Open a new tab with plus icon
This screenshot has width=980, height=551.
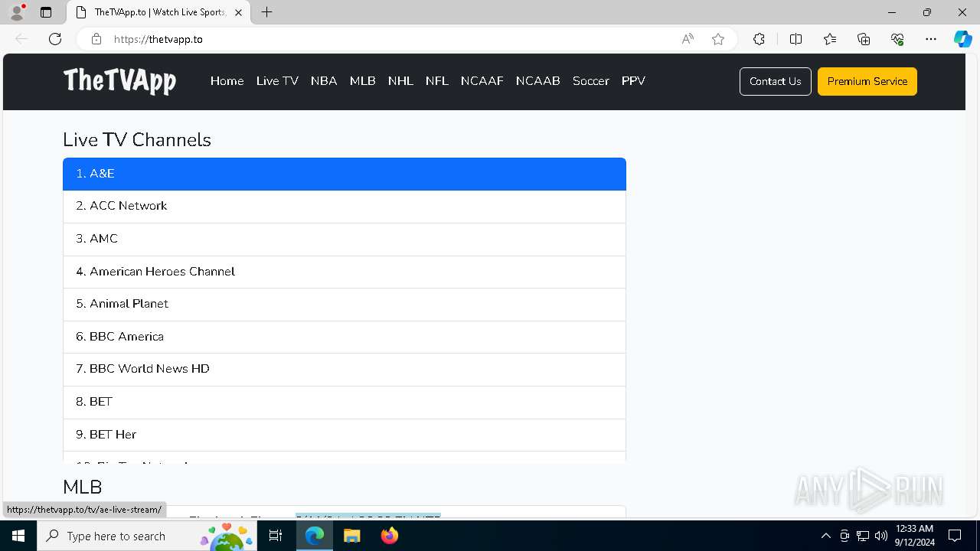[266, 12]
